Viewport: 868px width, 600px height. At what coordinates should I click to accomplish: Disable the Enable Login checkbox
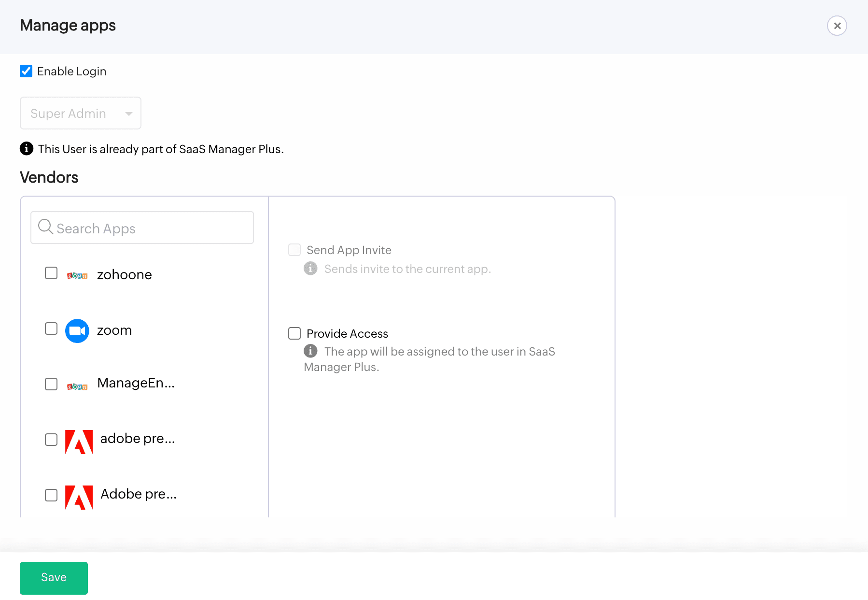click(26, 71)
